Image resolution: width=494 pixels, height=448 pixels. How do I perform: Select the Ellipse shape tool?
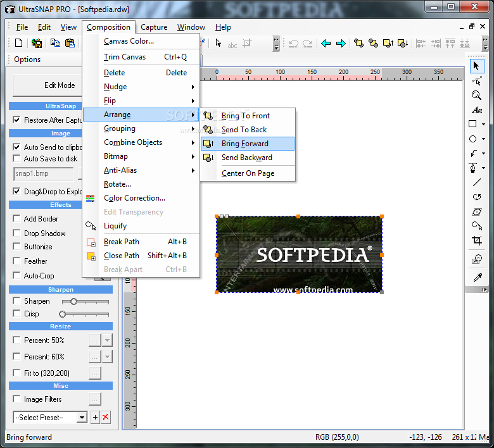coord(472,139)
